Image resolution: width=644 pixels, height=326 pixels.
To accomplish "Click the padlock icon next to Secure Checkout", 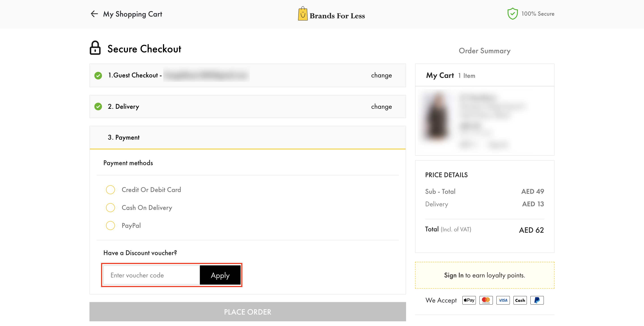I will [95, 48].
